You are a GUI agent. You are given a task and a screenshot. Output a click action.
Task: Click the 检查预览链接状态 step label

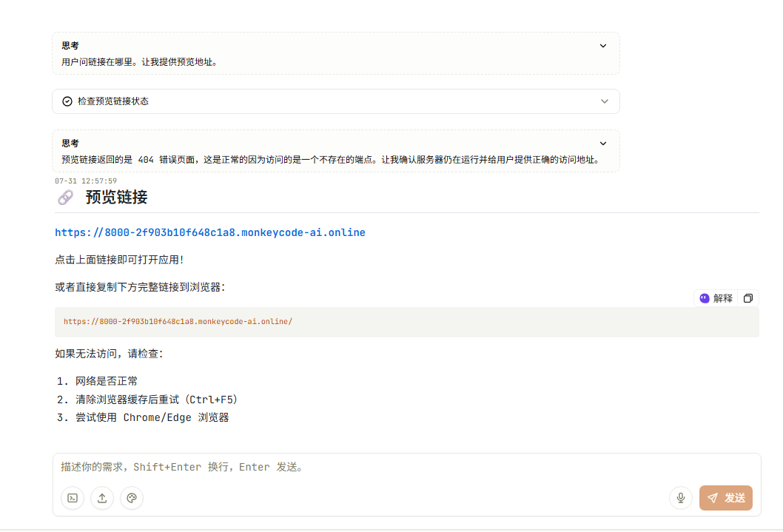tap(112, 101)
